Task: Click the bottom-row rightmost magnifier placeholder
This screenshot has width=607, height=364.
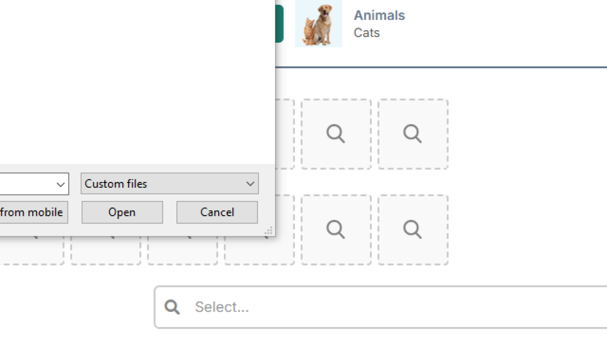Action: click(413, 230)
